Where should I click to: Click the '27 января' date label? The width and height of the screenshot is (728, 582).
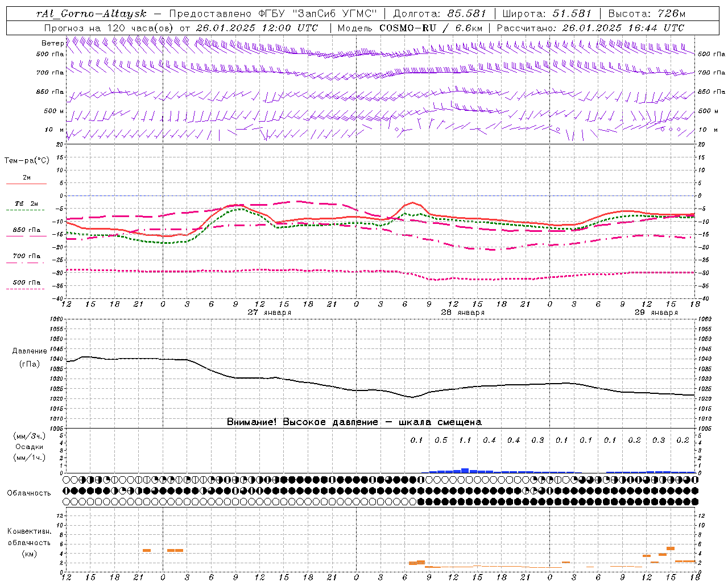[270, 313]
